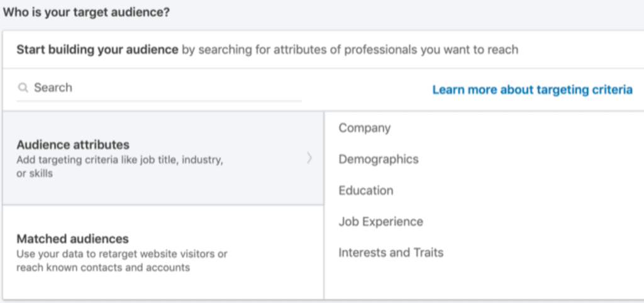This screenshot has height=303, width=644.
Task: Open the Job Experience attribute category
Action: tap(380, 222)
